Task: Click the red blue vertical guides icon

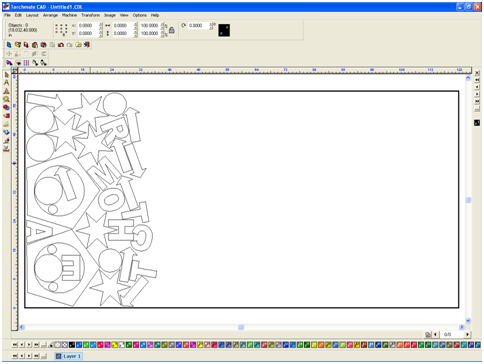Action: (x=26, y=63)
